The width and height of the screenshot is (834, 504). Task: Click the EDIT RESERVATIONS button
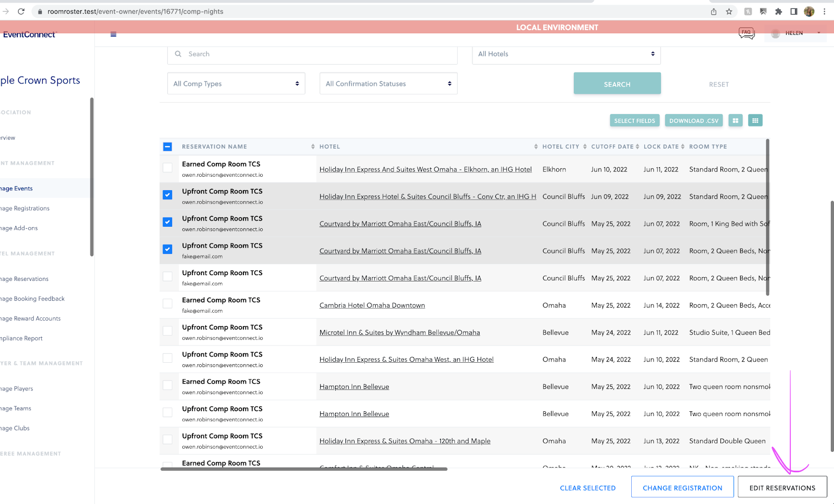pos(782,487)
